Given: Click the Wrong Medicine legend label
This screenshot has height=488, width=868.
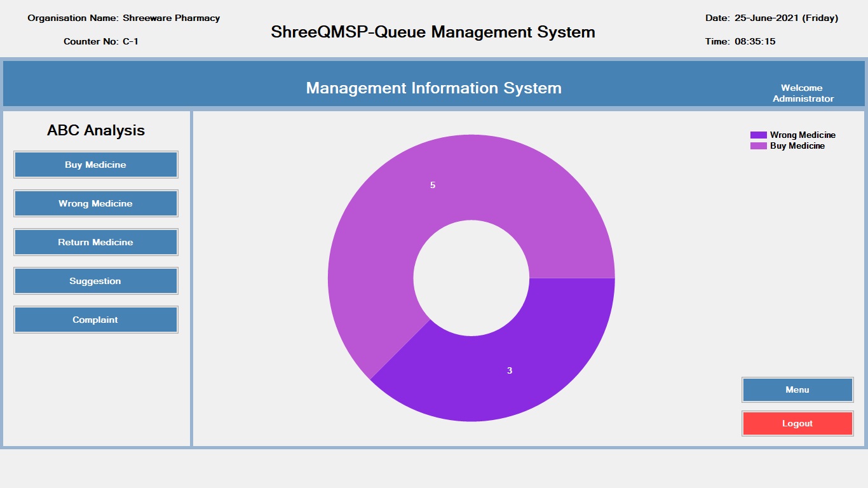Looking at the screenshot, I should [803, 135].
